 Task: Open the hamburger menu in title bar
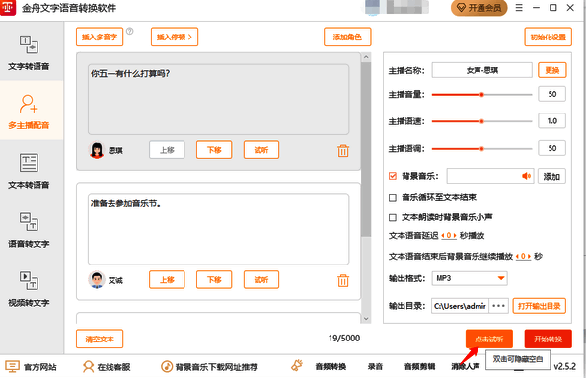(519, 8)
